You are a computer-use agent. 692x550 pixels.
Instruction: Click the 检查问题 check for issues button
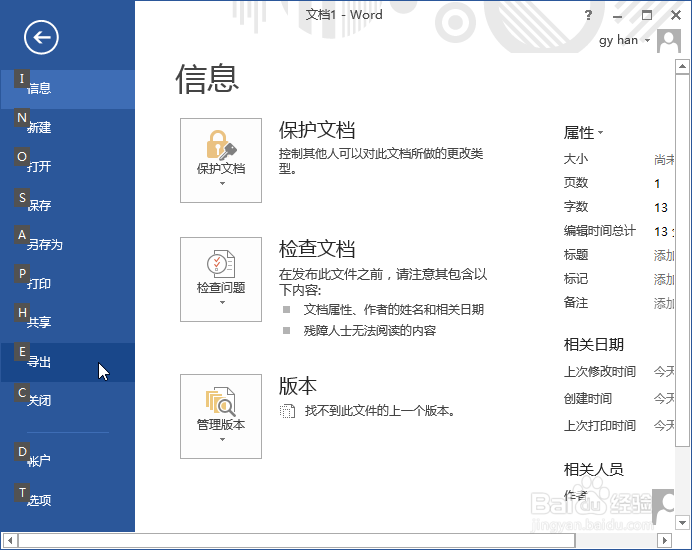tap(221, 279)
